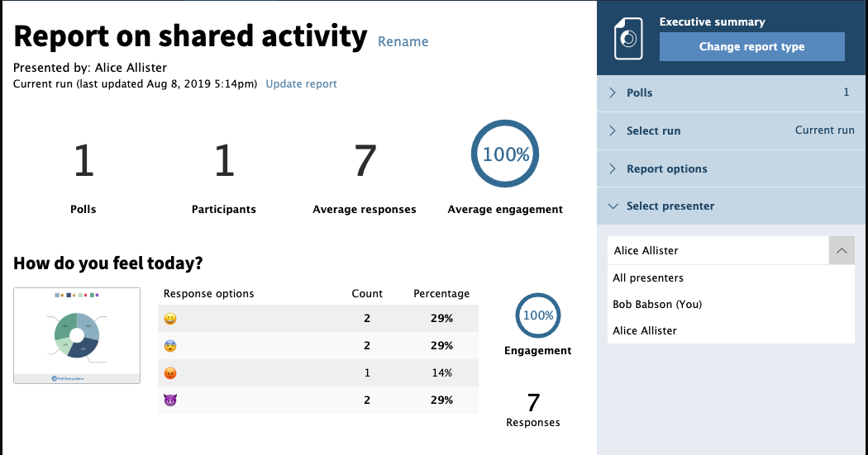The image size is (868, 455).
Task: Click the poll Engagement 100% circle
Action: [x=538, y=315]
